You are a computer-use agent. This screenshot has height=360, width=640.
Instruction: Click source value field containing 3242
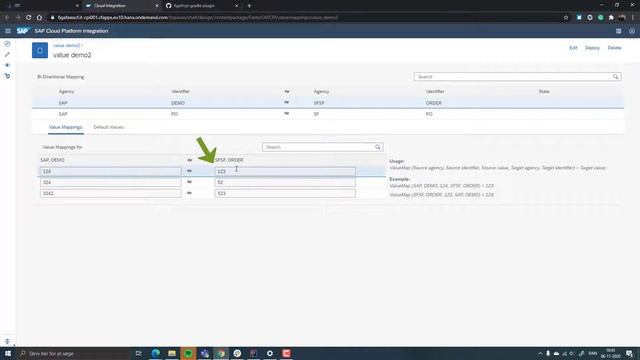[111, 193]
